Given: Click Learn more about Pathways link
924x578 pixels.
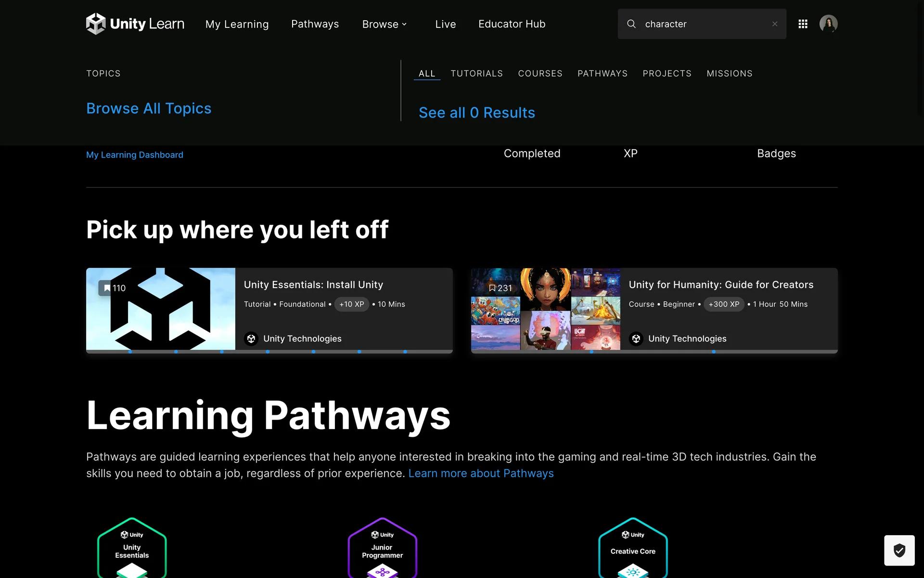Looking at the screenshot, I should [x=481, y=473].
